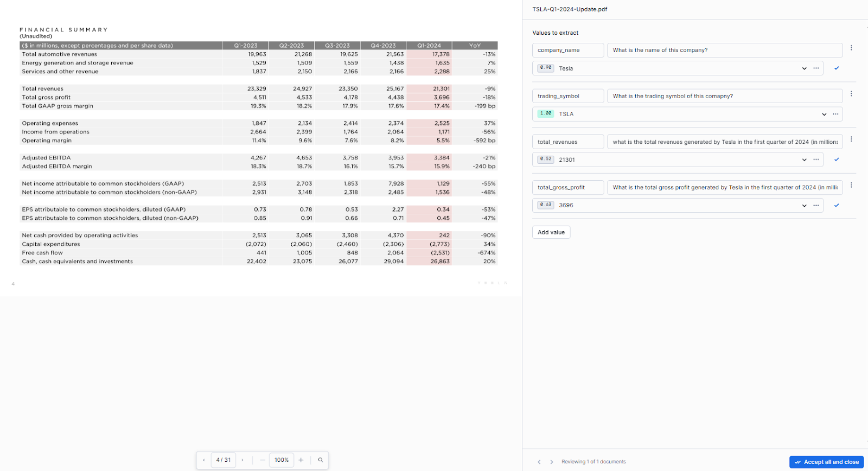Click the 0.63 confidence badge
Image resolution: width=868 pixels, height=471 pixels.
546,205
